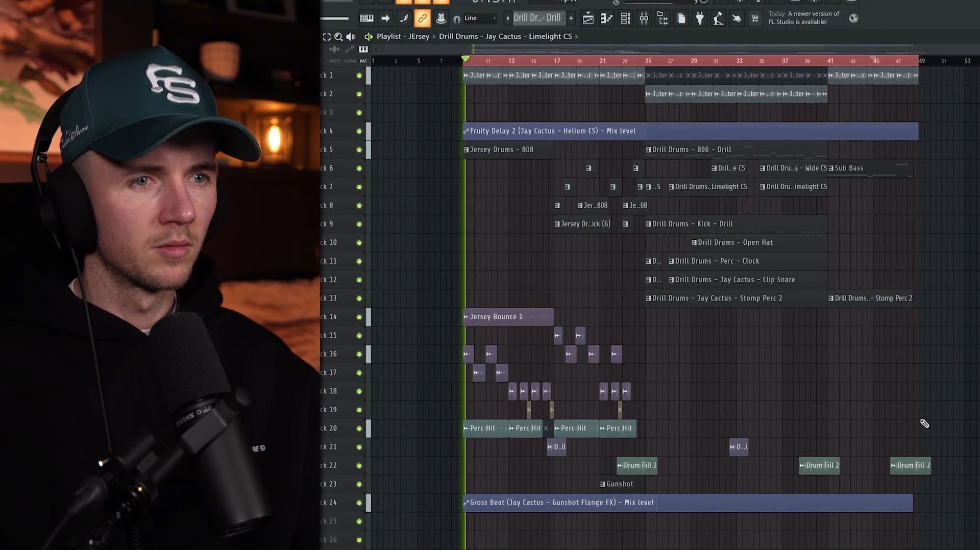Switch to the CHAN tab
Screen dimensions: 980x550
point(350,61)
